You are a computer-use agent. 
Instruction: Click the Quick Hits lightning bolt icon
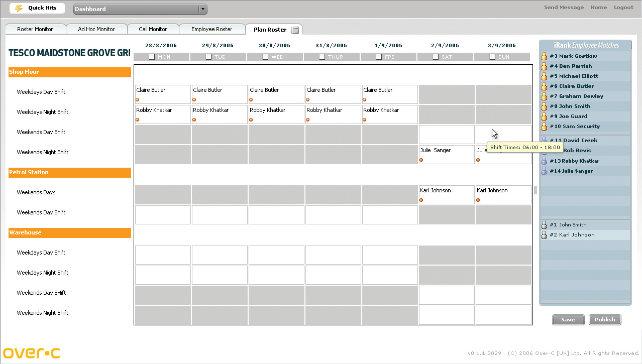[x=19, y=9]
